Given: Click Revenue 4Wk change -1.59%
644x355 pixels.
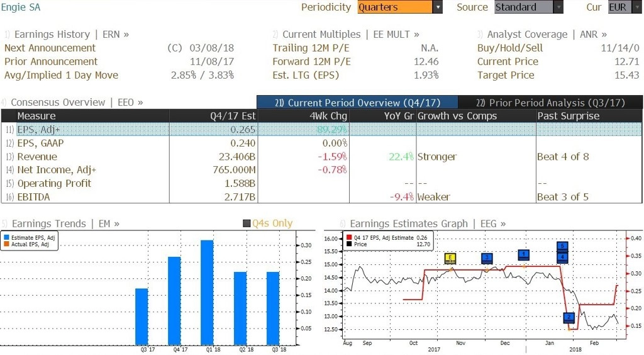Looking at the screenshot, I should (332, 157).
